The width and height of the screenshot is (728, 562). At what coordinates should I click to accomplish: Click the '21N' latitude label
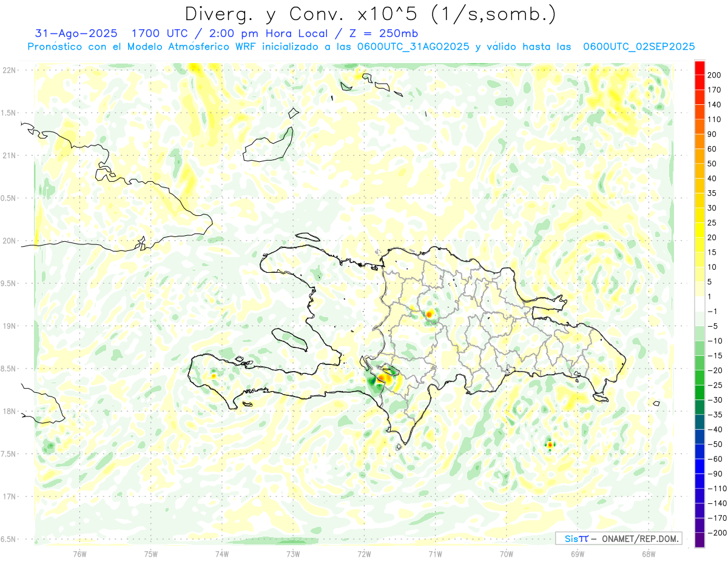(8, 156)
